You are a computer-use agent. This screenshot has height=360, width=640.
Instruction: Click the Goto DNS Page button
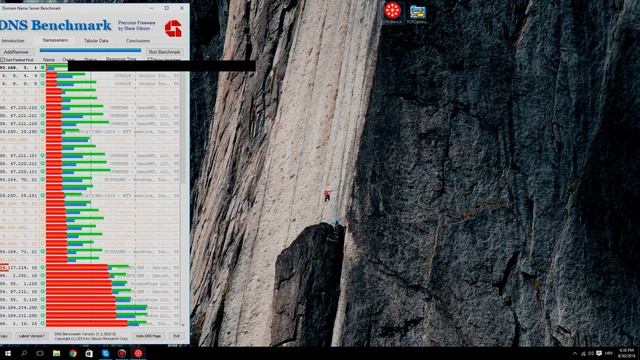(x=149, y=336)
